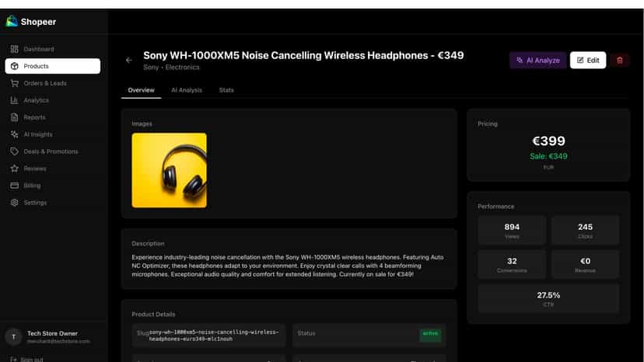The image size is (644, 362).
Task: Click the €399 price value
Action: [x=548, y=141]
